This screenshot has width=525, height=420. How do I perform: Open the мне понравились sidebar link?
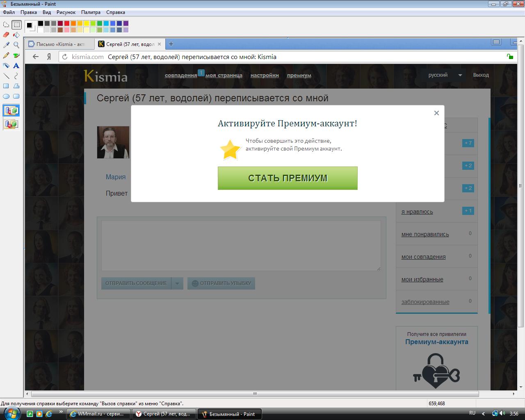click(425, 234)
